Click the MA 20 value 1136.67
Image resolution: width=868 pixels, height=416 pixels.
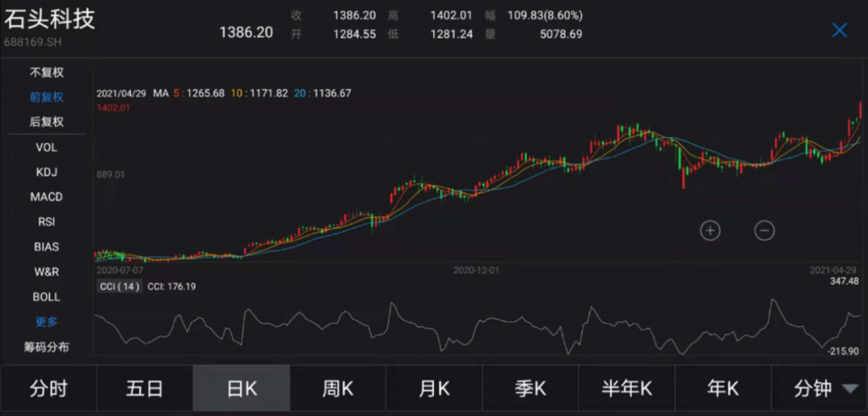pyautogui.click(x=332, y=93)
